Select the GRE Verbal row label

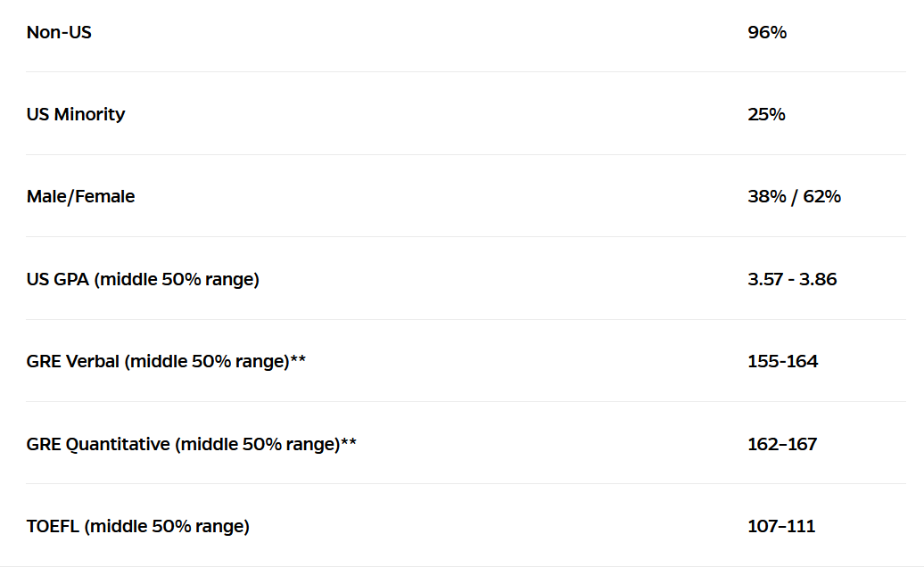[x=166, y=361]
